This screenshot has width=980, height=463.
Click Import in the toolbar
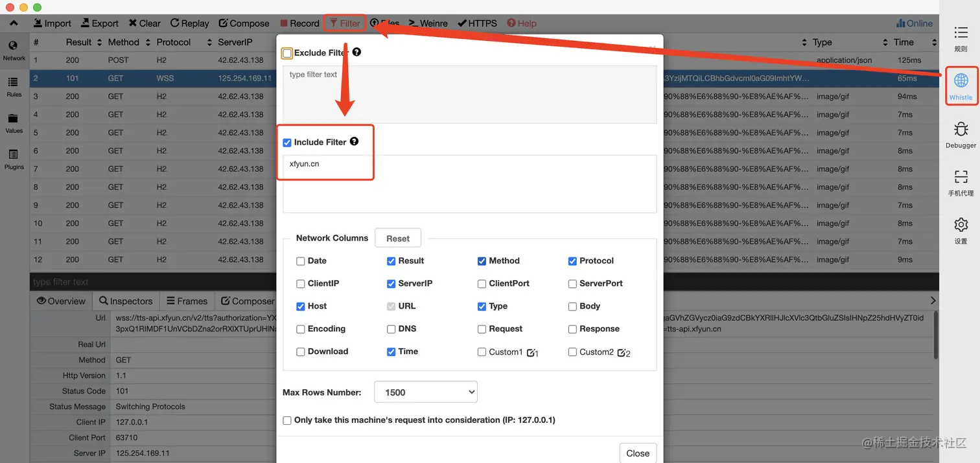[x=52, y=23]
